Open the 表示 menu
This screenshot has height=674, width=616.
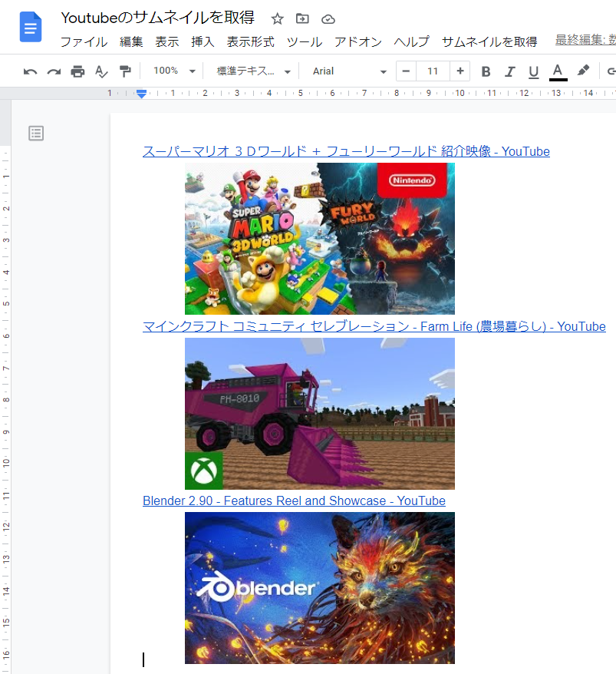click(x=166, y=41)
